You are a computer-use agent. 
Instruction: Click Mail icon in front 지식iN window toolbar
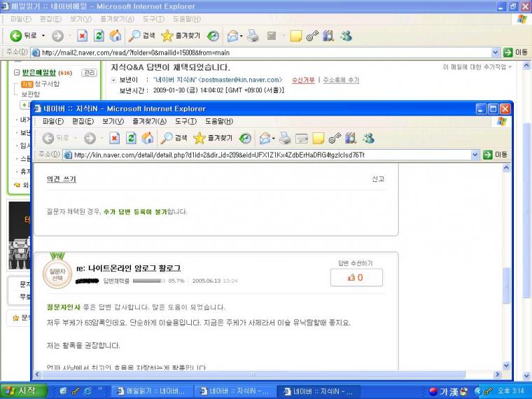coord(265,138)
